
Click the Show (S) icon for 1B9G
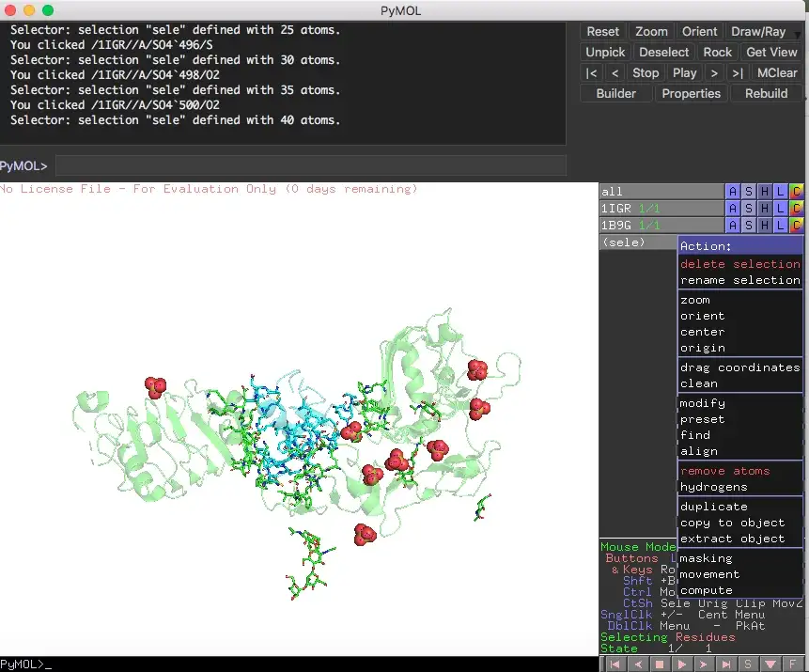(748, 225)
